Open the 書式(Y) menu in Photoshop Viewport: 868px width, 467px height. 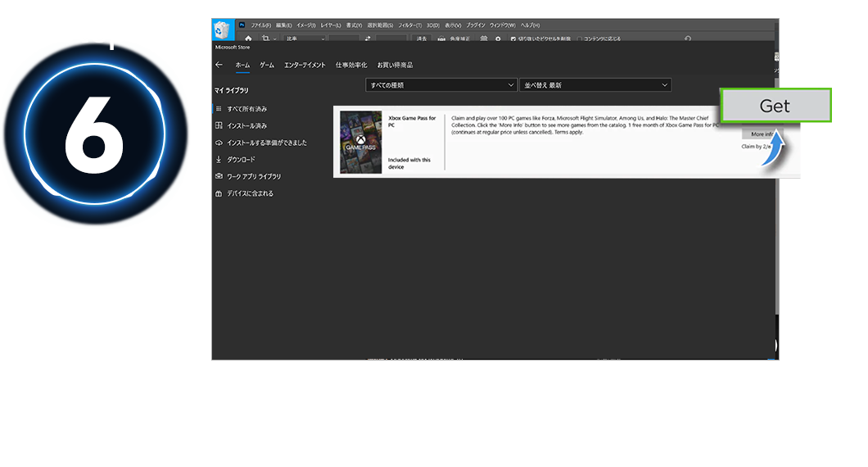click(x=354, y=25)
